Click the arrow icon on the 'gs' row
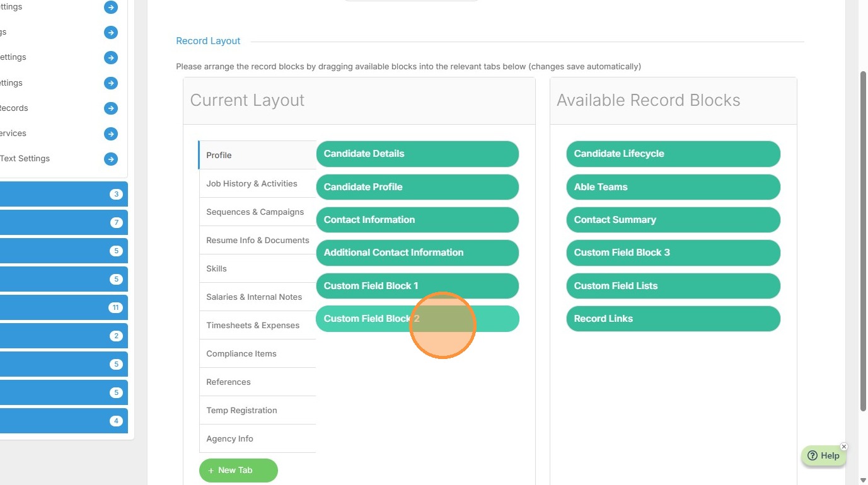Image resolution: width=868 pixels, height=485 pixels. click(x=111, y=32)
